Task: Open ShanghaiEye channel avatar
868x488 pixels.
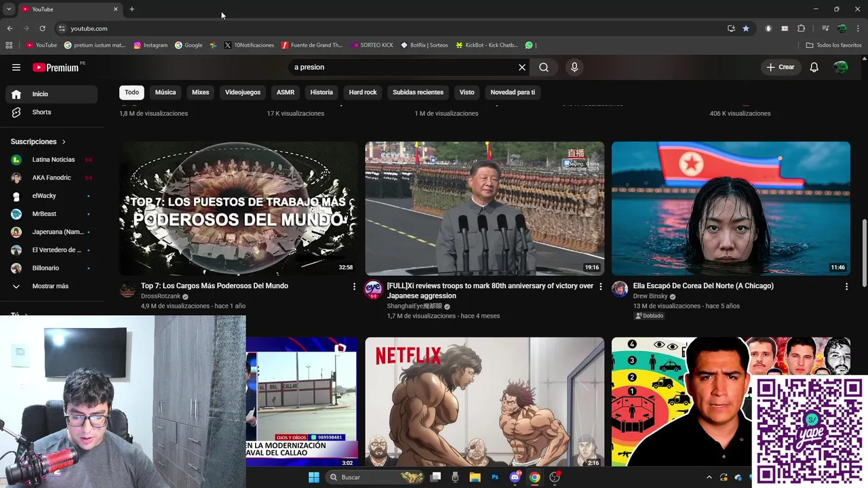Action: point(374,289)
